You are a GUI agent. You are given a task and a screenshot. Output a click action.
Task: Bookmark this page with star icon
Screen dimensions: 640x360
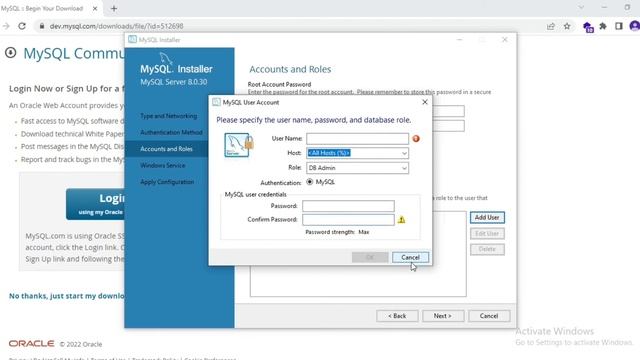[567, 26]
